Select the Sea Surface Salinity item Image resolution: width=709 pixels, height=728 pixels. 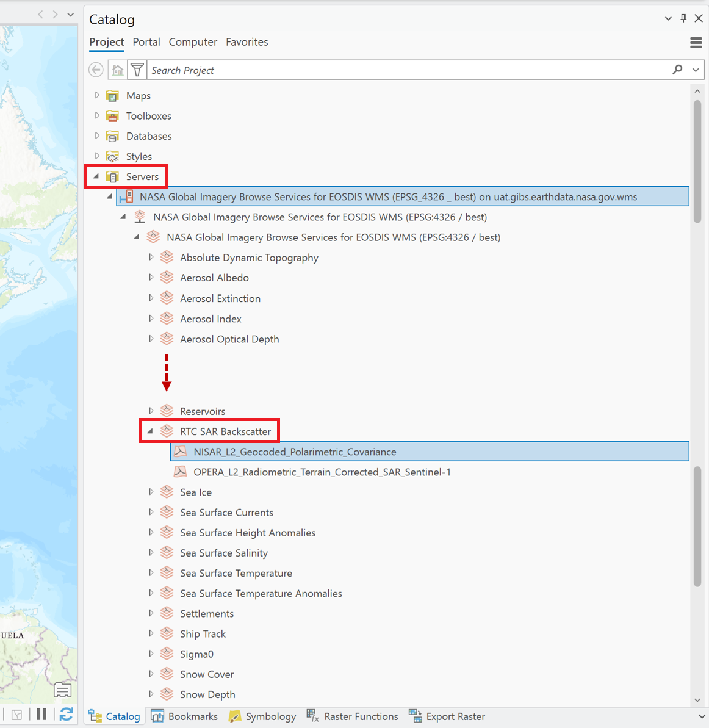tap(224, 553)
